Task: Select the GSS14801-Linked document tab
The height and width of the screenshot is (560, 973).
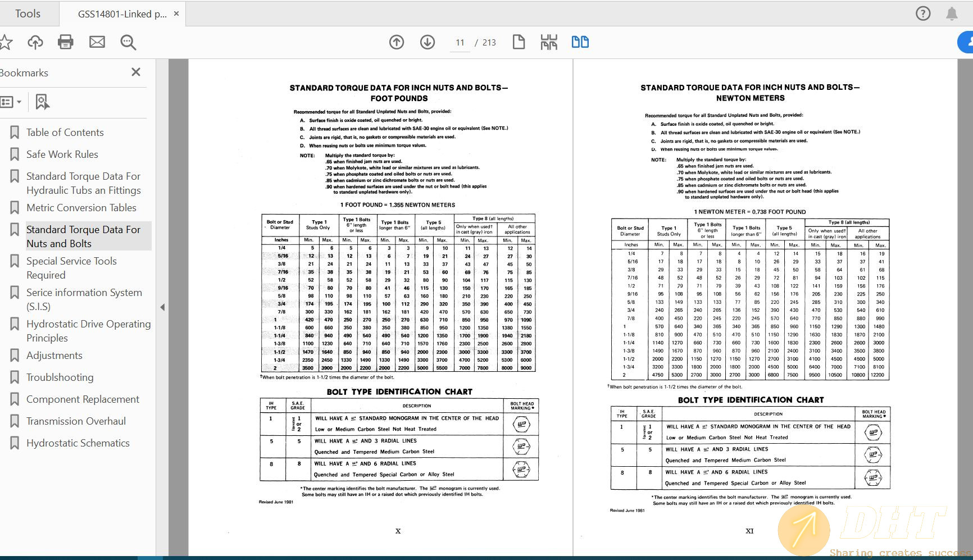Action: point(122,14)
